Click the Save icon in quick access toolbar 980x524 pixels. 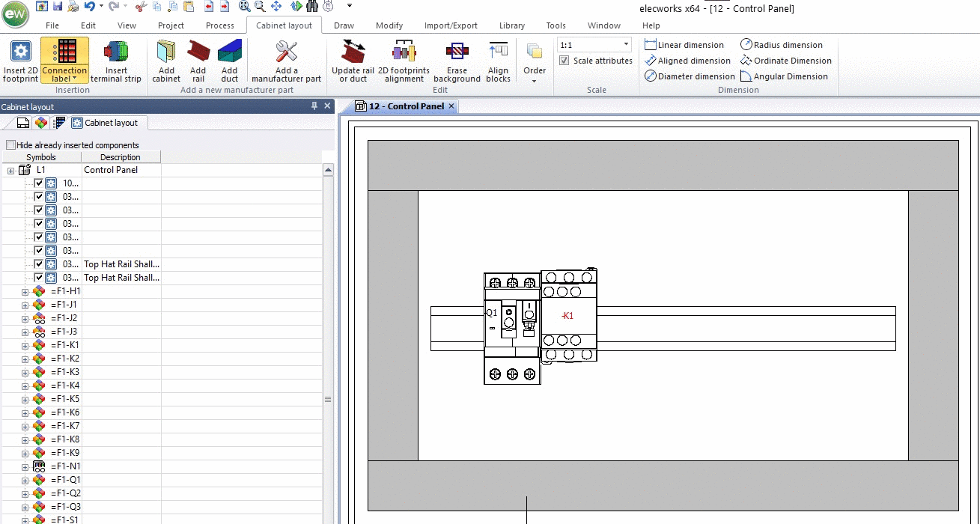coord(56,6)
